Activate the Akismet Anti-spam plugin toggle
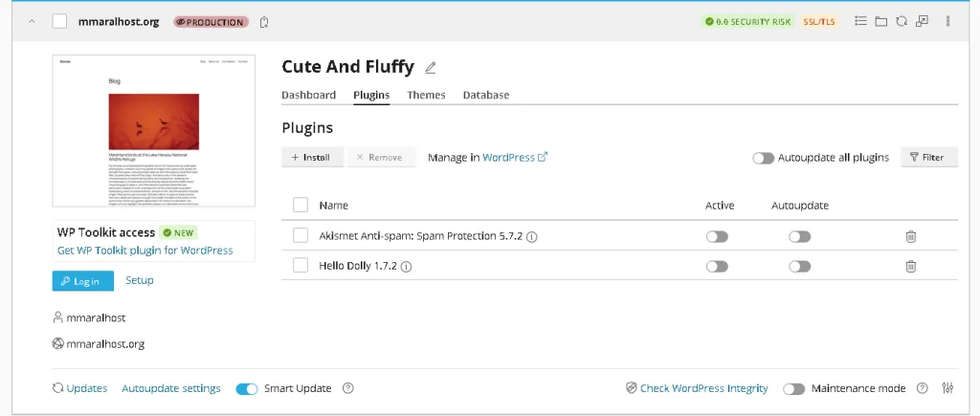Viewport: 980px width, 416px height. [717, 237]
